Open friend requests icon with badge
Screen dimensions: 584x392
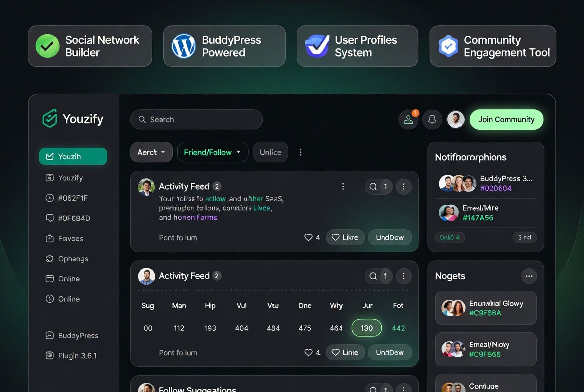click(x=408, y=119)
